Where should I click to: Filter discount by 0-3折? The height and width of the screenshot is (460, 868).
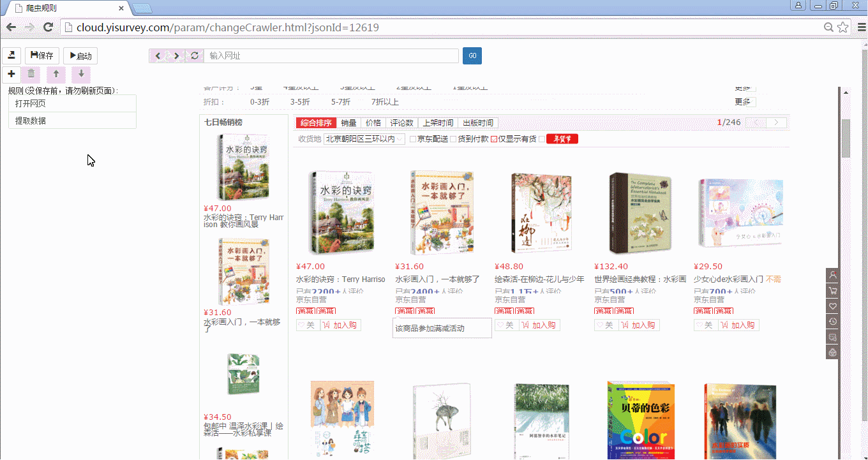(x=260, y=102)
